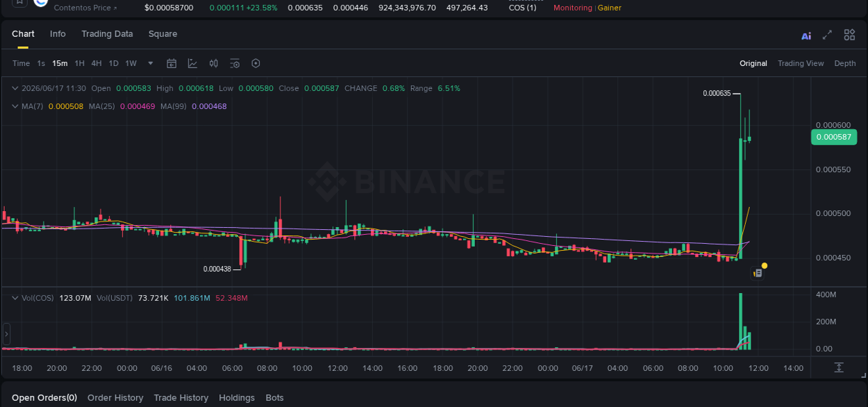The image size is (868, 407).
Task: Select the 1H time interval
Action: click(x=79, y=63)
